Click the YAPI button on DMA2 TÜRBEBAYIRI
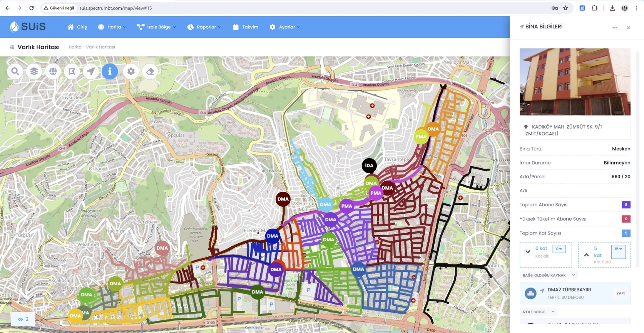644x333 pixels. pos(620,293)
